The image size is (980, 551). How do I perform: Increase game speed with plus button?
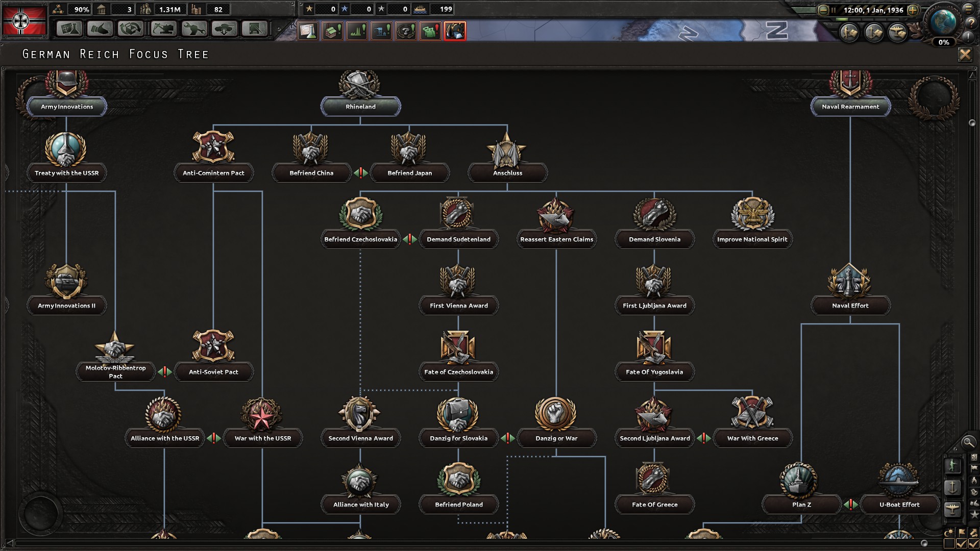coord(913,10)
